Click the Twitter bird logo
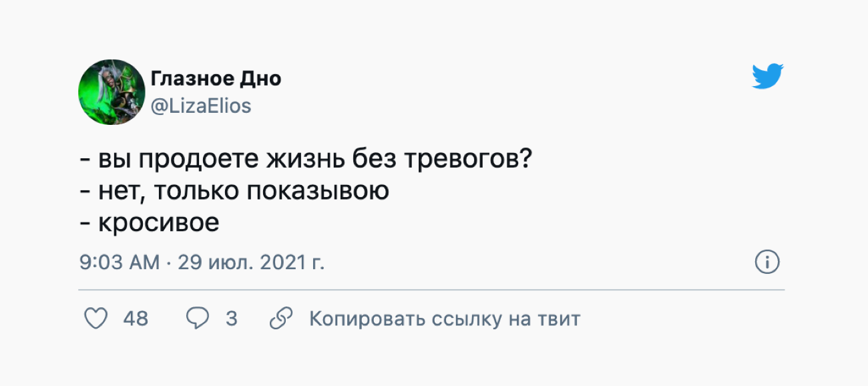868x386 pixels. click(x=767, y=77)
